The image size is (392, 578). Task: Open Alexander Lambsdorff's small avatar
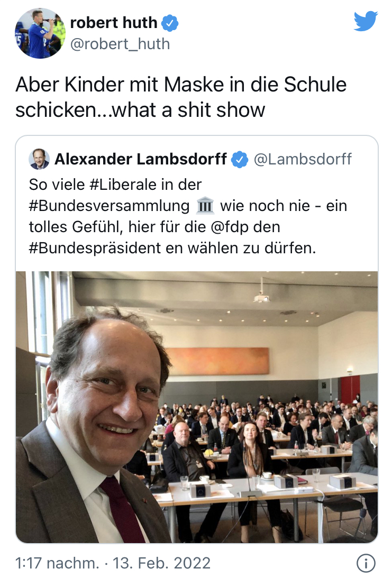tap(39, 159)
